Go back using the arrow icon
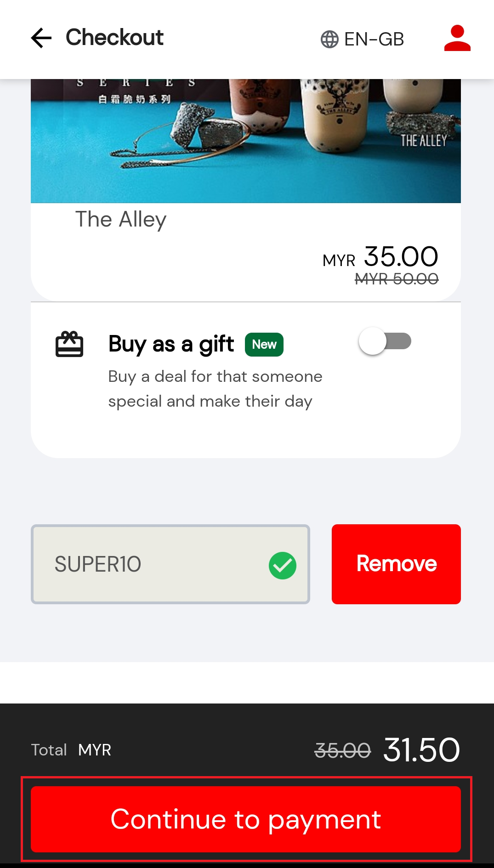 pyautogui.click(x=41, y=38)
